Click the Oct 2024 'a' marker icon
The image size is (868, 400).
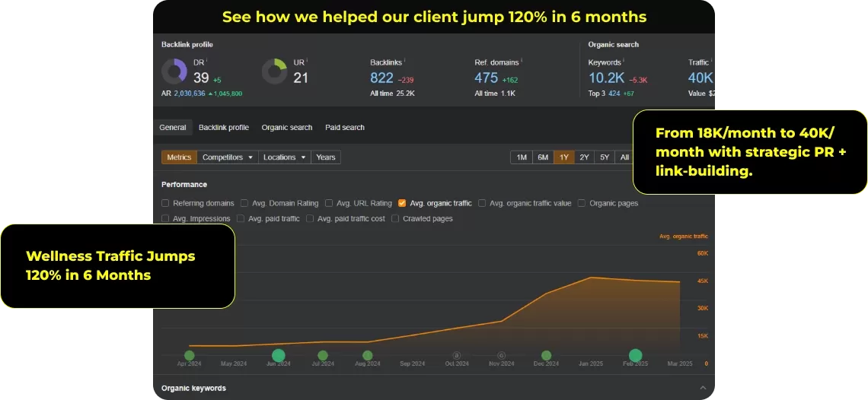(x=457, y=355)
